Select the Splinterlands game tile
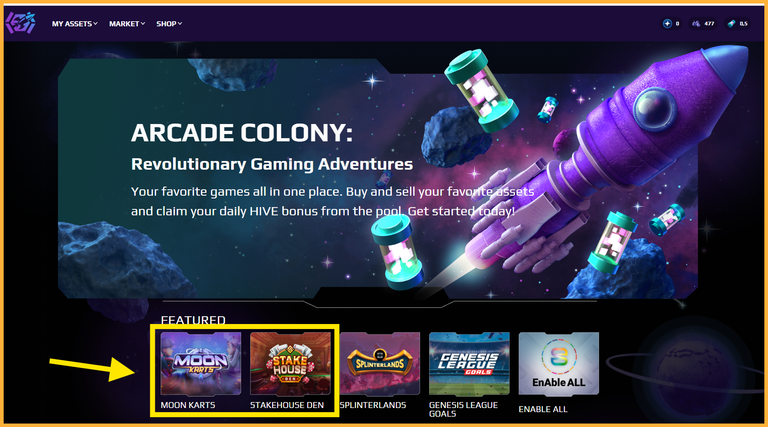Viewport: 768px width, 427px height. [380, 363]
